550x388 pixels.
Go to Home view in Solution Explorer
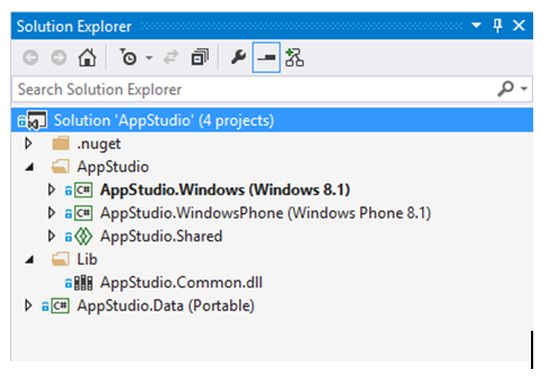[x=87, y=58]
